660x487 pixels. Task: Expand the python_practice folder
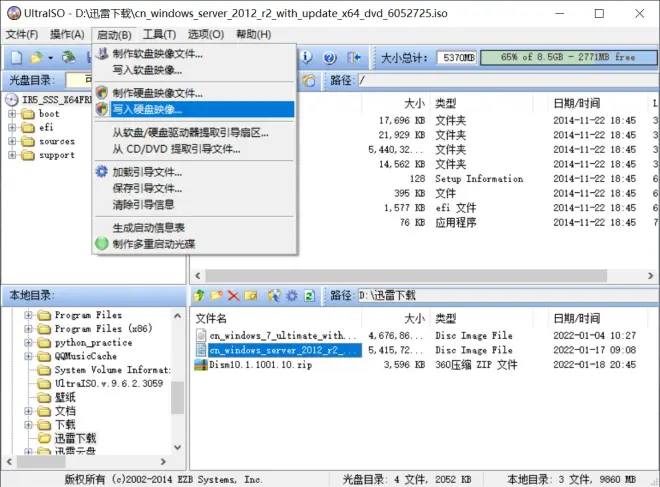pos(28,343)
